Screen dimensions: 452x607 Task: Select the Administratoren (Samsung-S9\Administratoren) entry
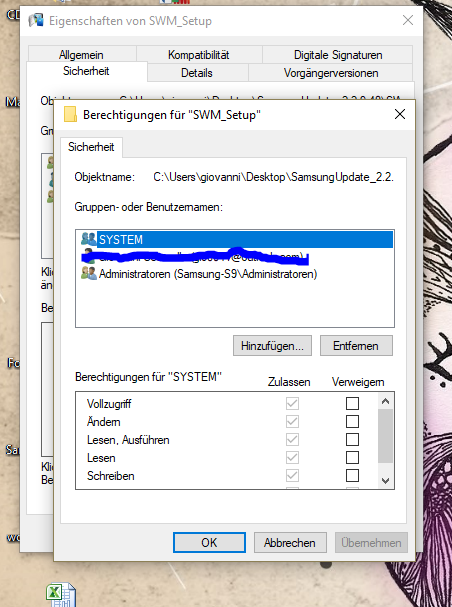click(208, 274)
